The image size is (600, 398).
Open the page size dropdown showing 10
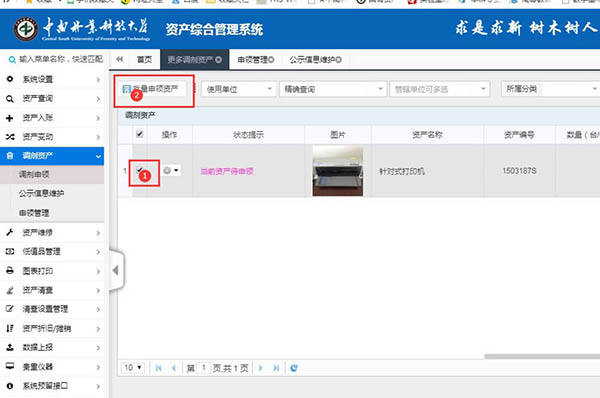click(x=133, y=368)
